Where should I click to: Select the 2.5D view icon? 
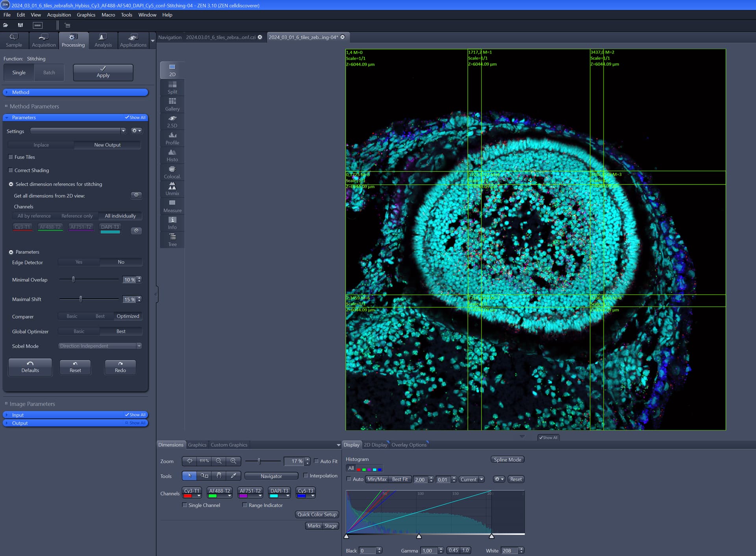click(172, 121)
